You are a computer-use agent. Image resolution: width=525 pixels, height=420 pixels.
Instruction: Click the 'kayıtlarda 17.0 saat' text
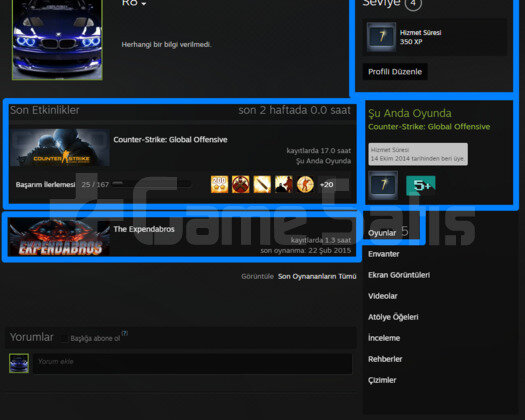coord(319,151)
